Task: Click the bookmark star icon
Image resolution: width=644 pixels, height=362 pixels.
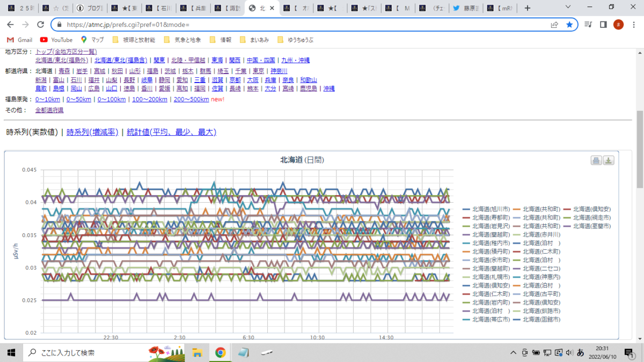Action: [x=569, y=25]
